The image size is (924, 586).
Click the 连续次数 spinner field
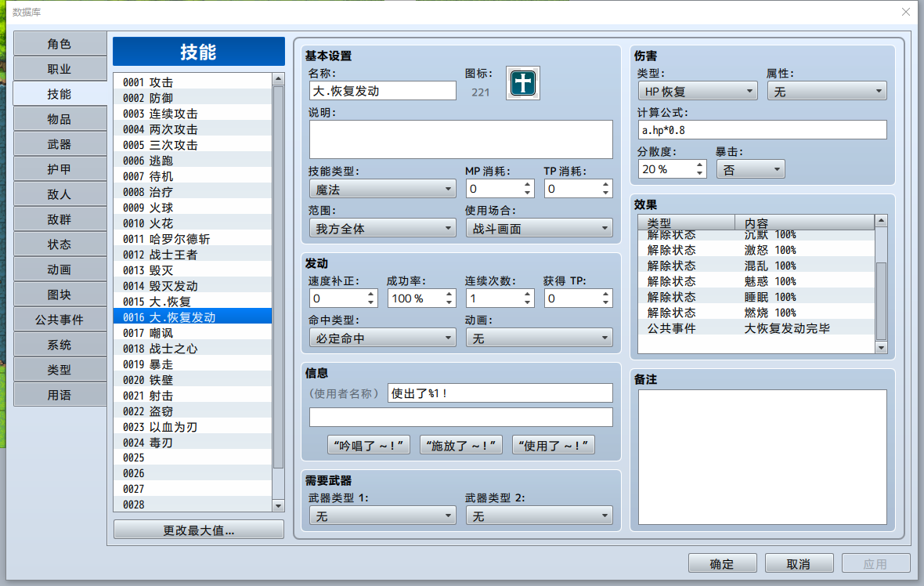click(500, 298)
